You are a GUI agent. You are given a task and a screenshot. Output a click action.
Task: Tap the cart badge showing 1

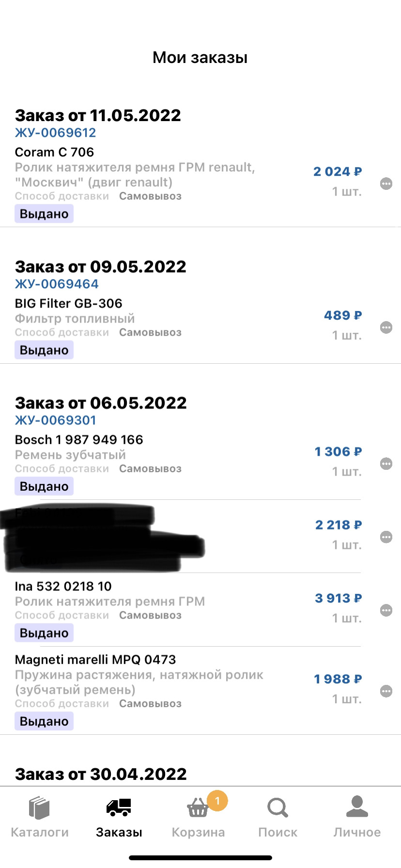pyautogui.click(x=217, y=800)
